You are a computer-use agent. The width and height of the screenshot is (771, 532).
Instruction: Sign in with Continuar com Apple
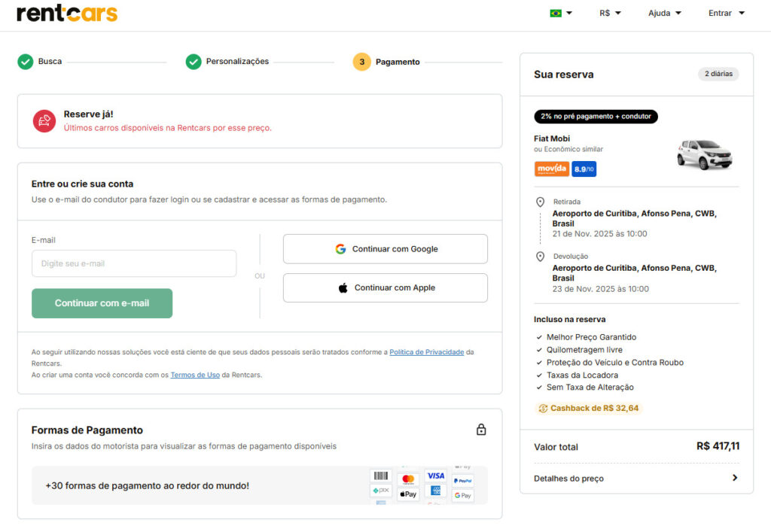[385, 287]
